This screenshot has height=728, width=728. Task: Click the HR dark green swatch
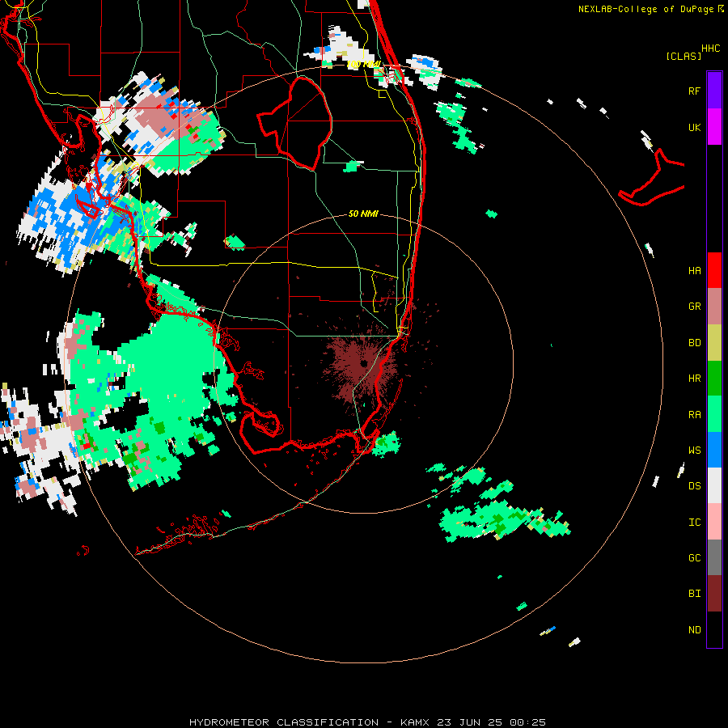pyautogui.click(x=714, y=379)
